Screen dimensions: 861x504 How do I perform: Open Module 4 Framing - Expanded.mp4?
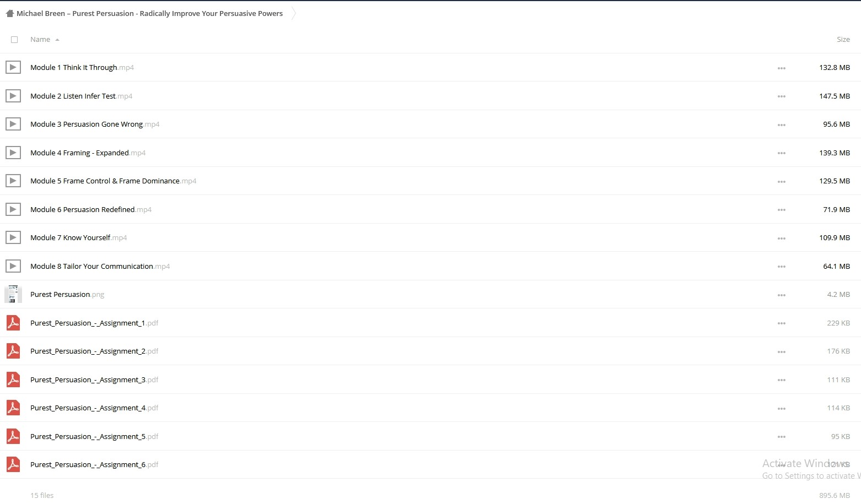88,153
